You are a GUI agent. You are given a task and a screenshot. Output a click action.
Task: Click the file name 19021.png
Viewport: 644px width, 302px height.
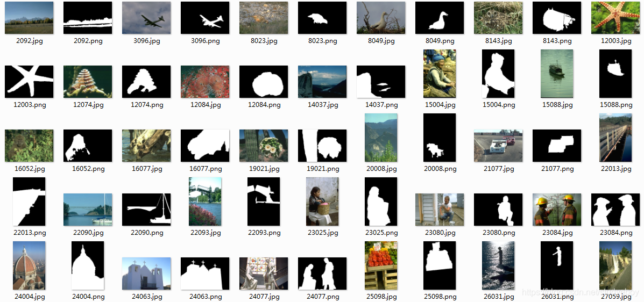(322, 169)
